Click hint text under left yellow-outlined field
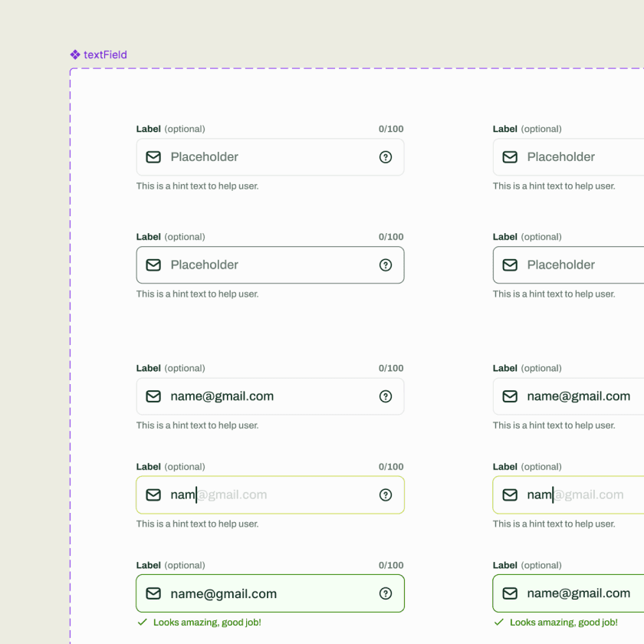 coord(198,524)
